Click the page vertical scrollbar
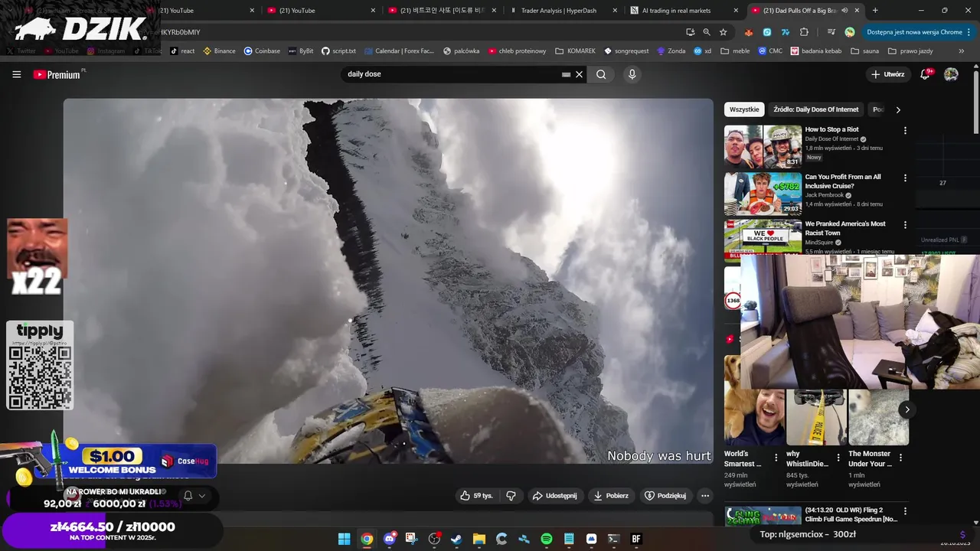 tap(975, 101)
